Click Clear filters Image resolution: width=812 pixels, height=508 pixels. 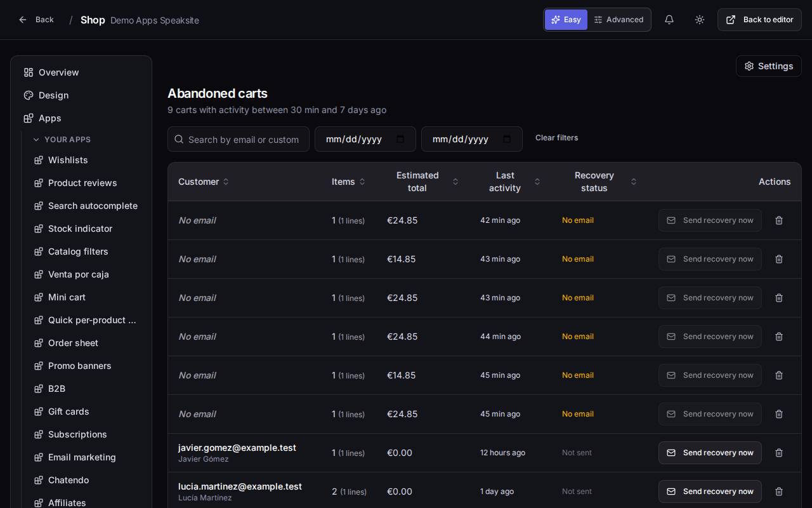point(557,138)
